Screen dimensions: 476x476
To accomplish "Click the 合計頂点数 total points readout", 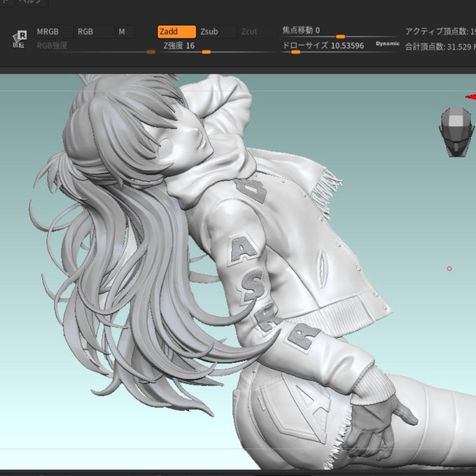I will click(440, 47).
